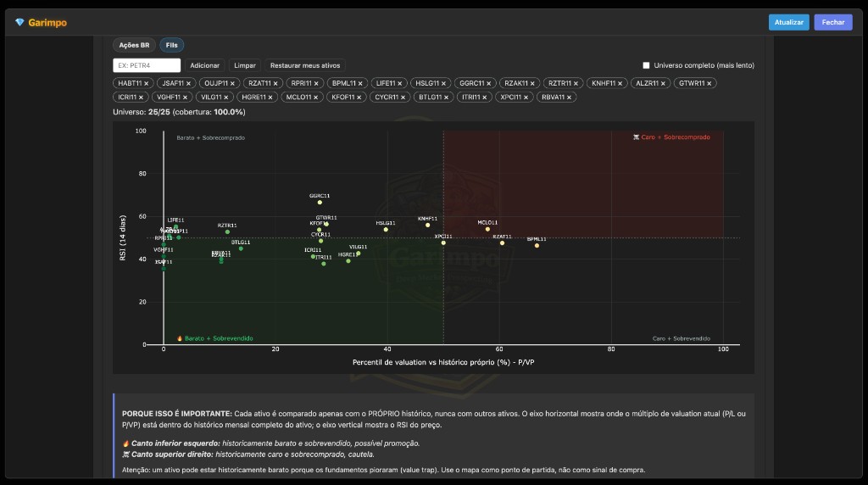The width and height of the screenshot is (868, 485).
Task: Remove the HSLG11 chip via its x
Action: pyautogui.click(x=443, y=84)
